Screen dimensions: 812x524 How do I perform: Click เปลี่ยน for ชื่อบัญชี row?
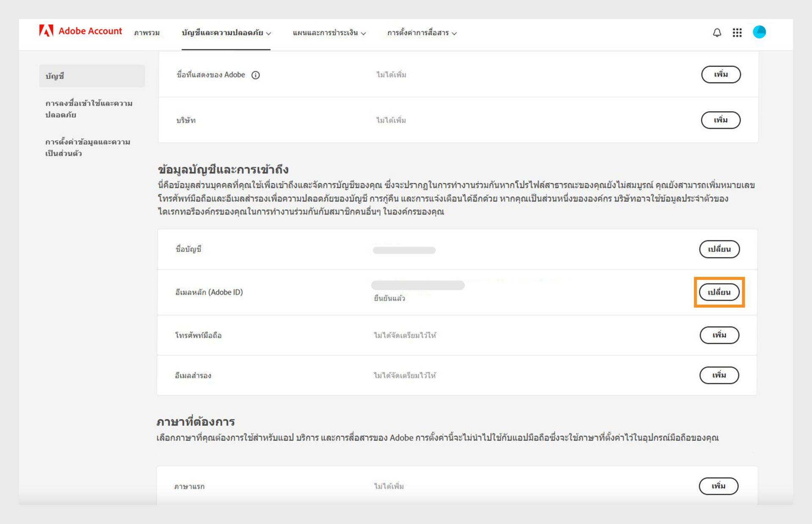719,249
